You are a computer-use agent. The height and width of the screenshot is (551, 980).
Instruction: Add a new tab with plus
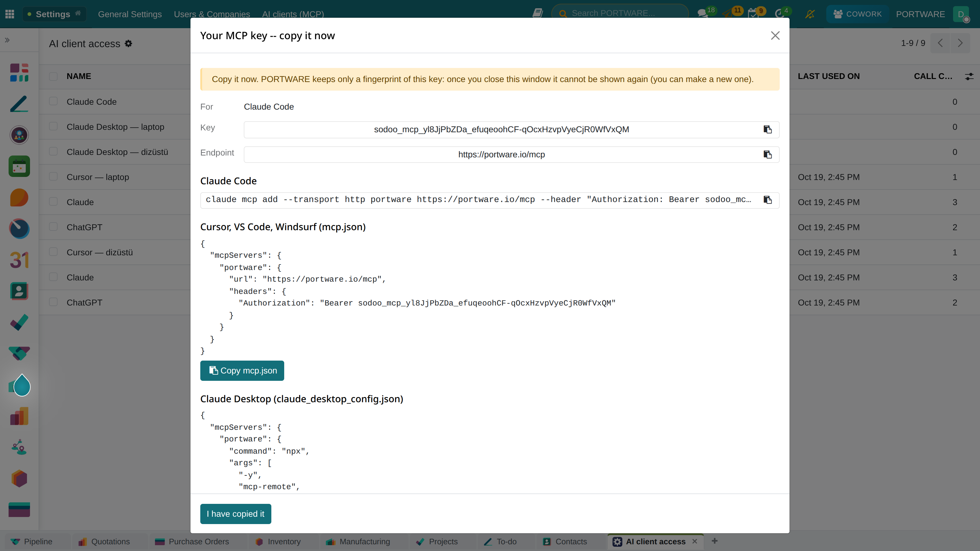[x=714, y=541]
